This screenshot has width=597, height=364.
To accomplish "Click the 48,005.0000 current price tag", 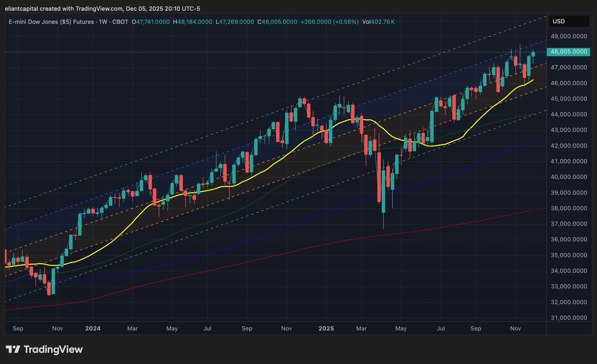I will click(x=569, y=52).
